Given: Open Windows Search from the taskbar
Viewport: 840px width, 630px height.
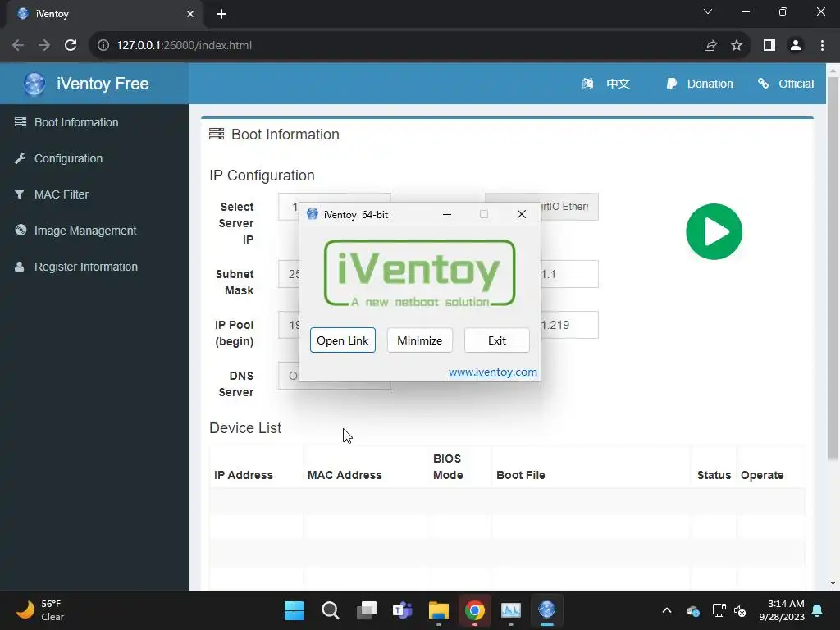Looking at the screenshot, I should tap(330, 610).
